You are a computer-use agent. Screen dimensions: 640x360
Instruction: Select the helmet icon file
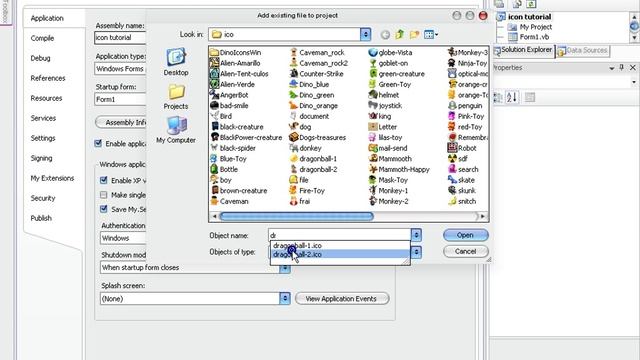384,95
